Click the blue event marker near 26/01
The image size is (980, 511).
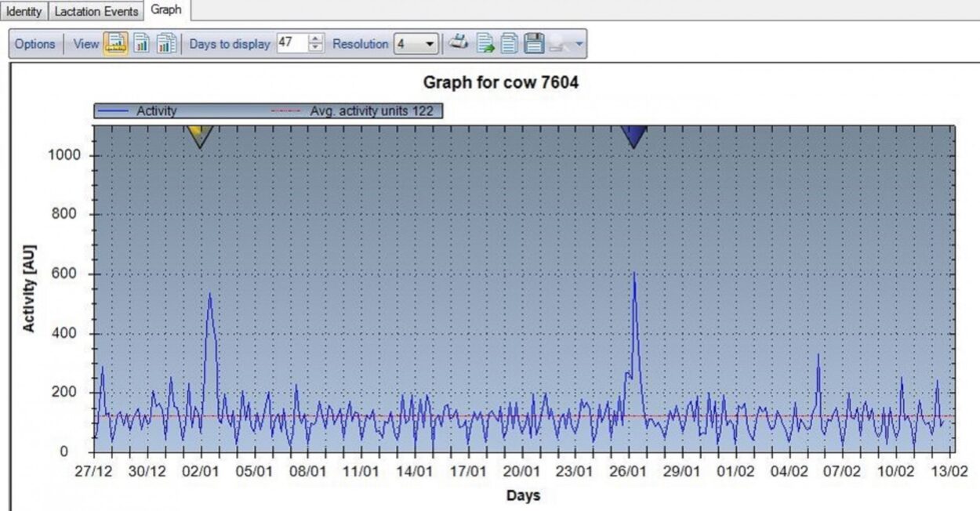[x=633, y=136]
